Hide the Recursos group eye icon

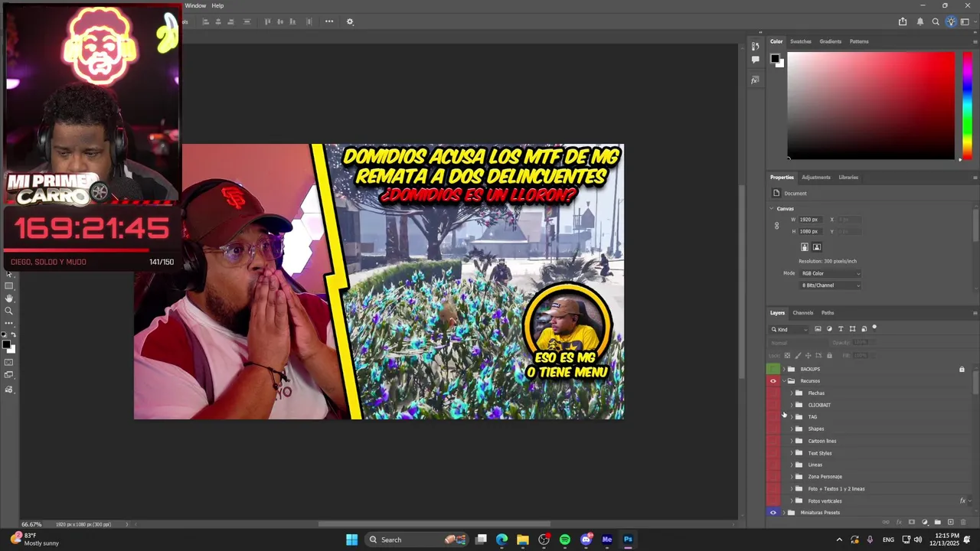coord(773,381)
